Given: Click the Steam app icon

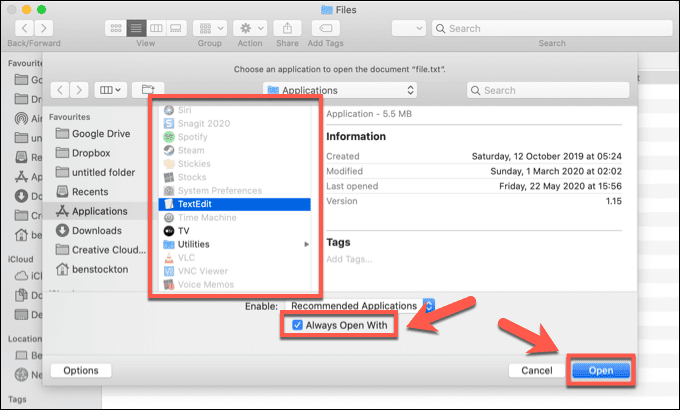Looking at the screenshot, I should tap(169, 151).
